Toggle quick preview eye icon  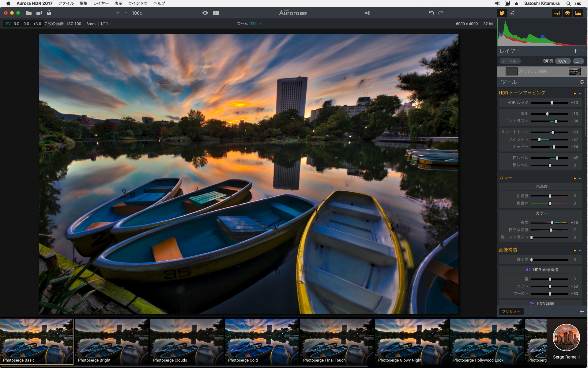click(x=205, y=13)
